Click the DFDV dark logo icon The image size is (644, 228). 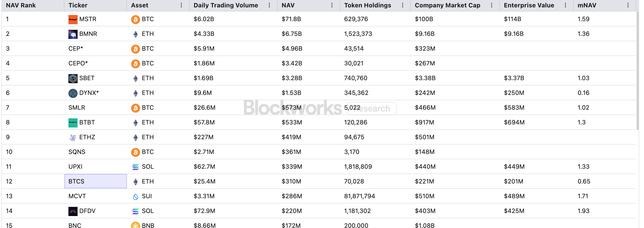coord(73,211)
